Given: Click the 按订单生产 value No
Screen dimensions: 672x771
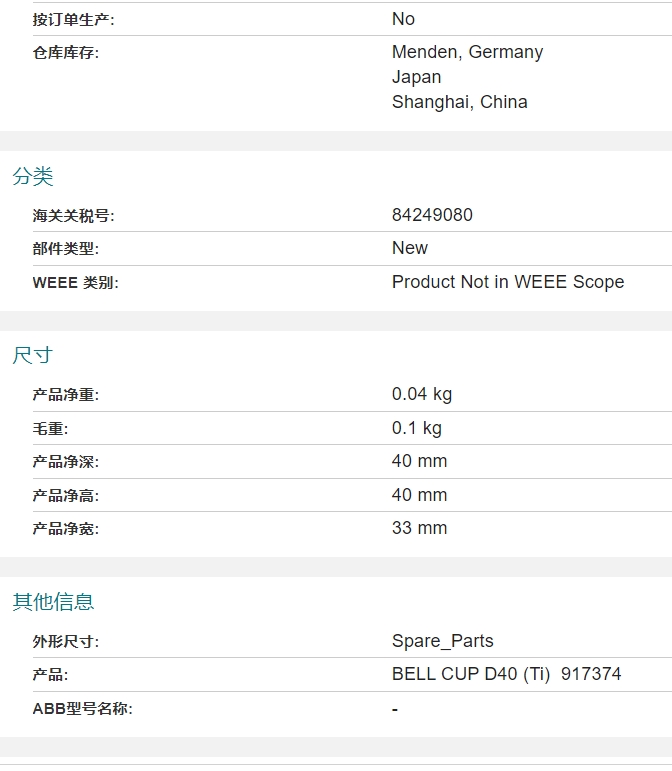Looking at the screenshot, I should [403, 19].
